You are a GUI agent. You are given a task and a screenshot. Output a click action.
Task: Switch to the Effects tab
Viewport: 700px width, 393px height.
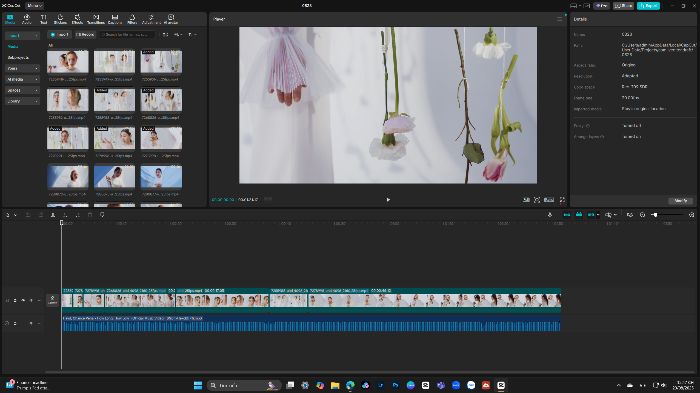tap(77, 19)
